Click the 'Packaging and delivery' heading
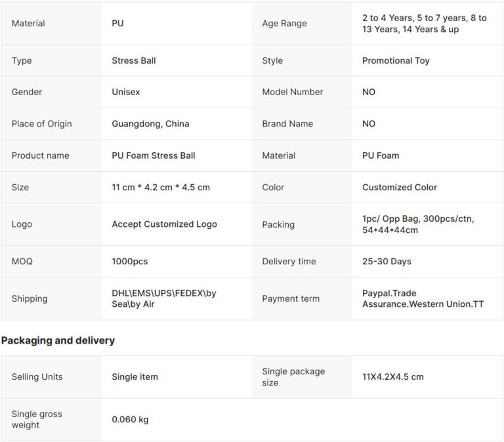 [58, 340]
